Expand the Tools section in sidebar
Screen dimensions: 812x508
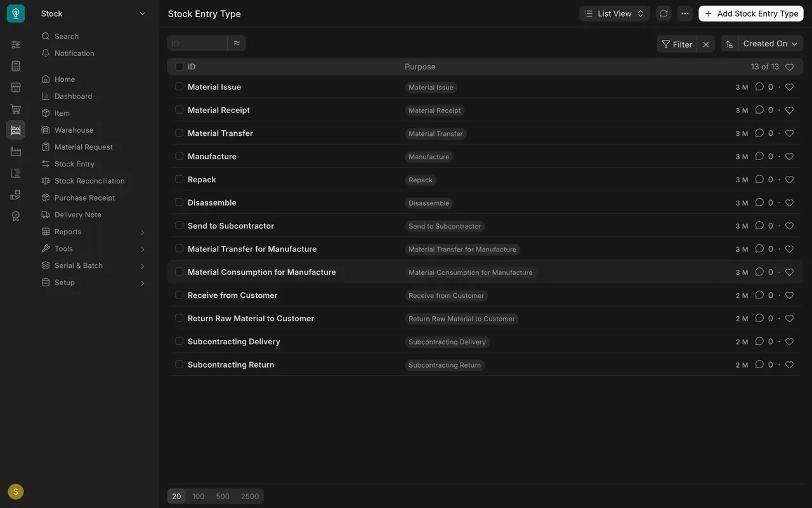point(93,249)
